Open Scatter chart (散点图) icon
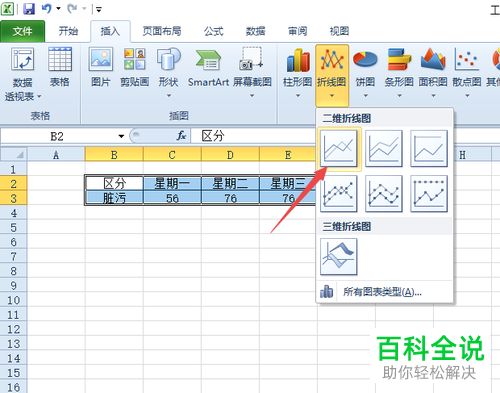Viewport: 500px width, 393px height. (x=466, y=59)
